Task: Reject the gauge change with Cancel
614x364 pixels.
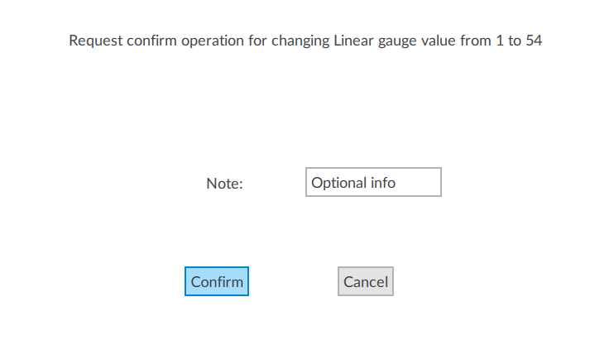Action: 365,281
